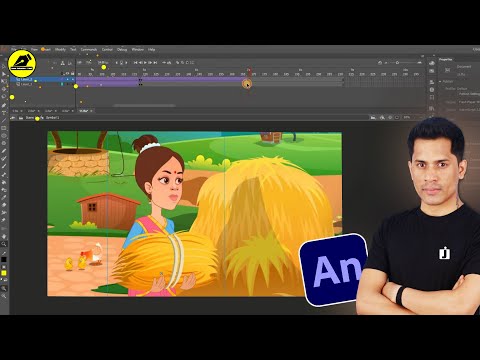Open the Text menu
Viewport: 480px width, 360px height.
pos(73,49)
